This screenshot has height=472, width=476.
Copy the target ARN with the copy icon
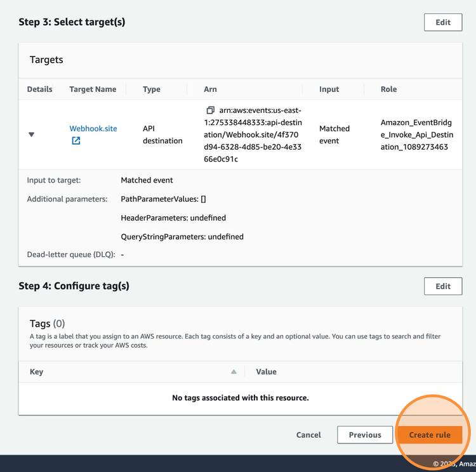210,110
